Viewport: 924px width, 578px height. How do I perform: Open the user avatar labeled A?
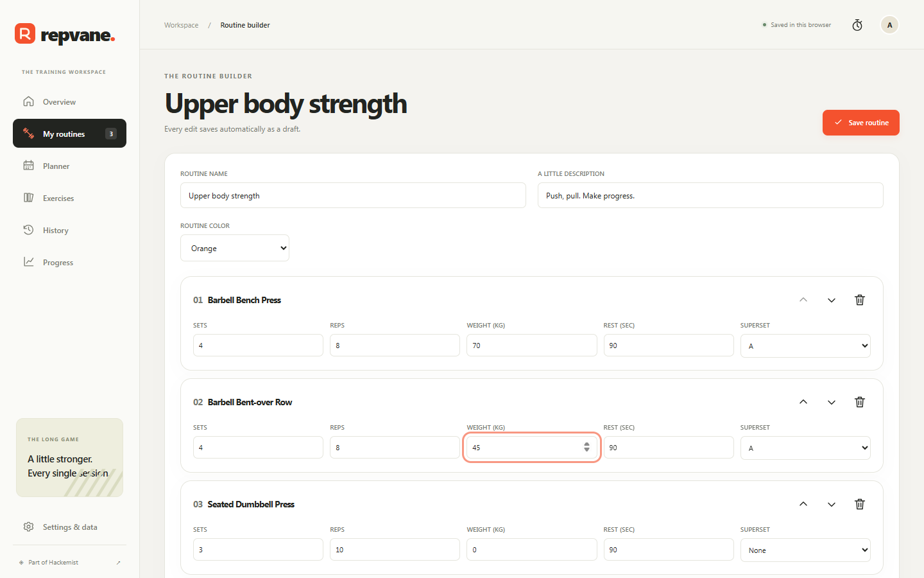[889, 25]
